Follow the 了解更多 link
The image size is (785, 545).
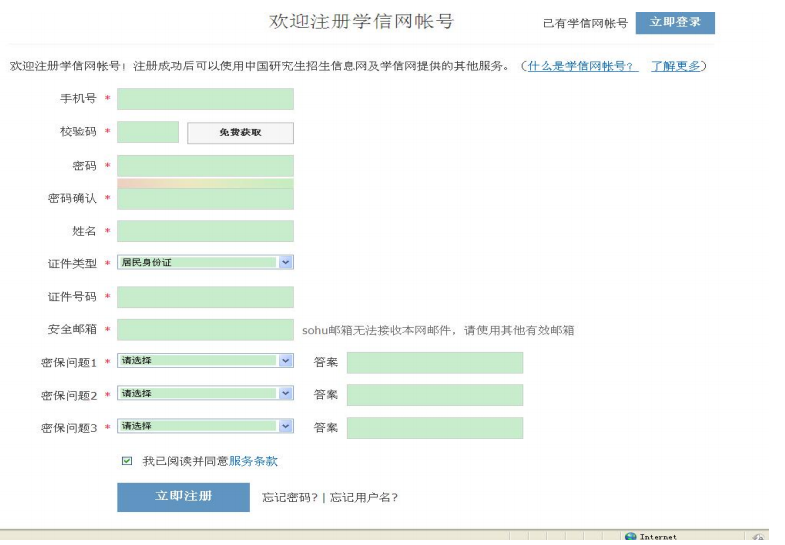click(675, 66)
